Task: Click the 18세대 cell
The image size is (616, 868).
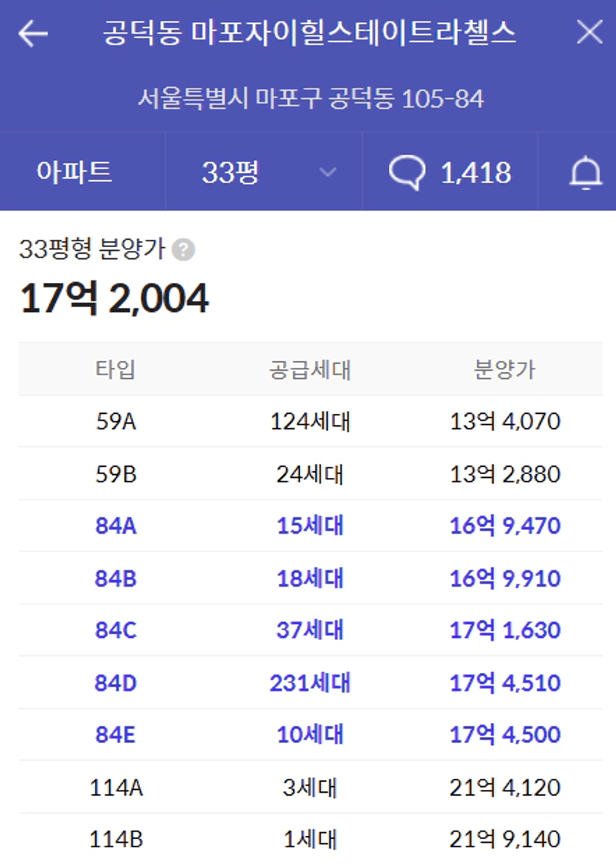Action: (310, 578)
